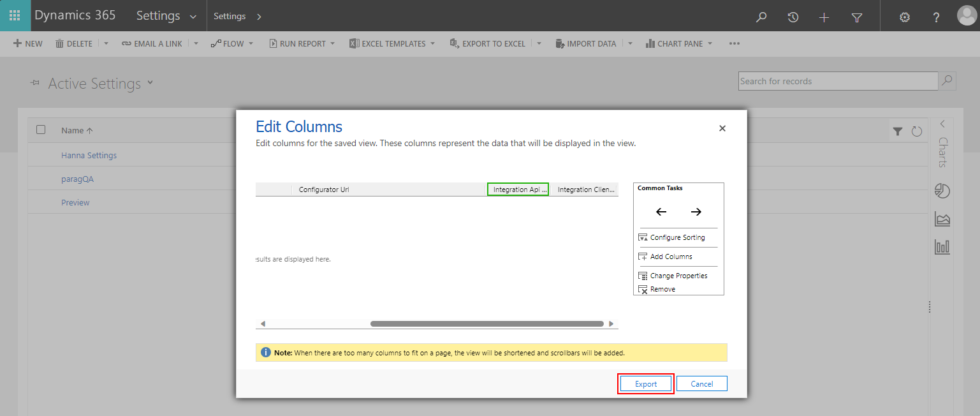The width and height of the screenshot is (980, 416).
Task: Show the area chart in Charts pane
Action: pos(942,219)
